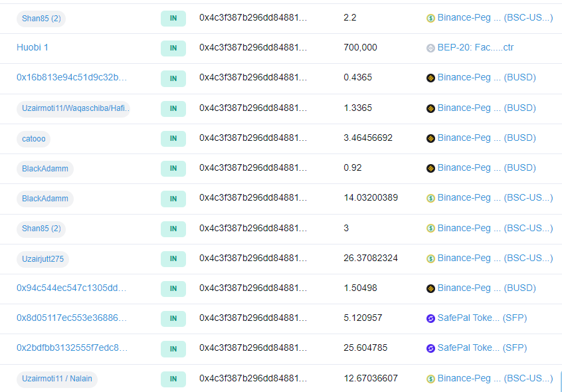The width and height of the screenshot is (562, 392).
Task: Click the IN badge in the Huobi 1 row
Action: coord(173,48)
